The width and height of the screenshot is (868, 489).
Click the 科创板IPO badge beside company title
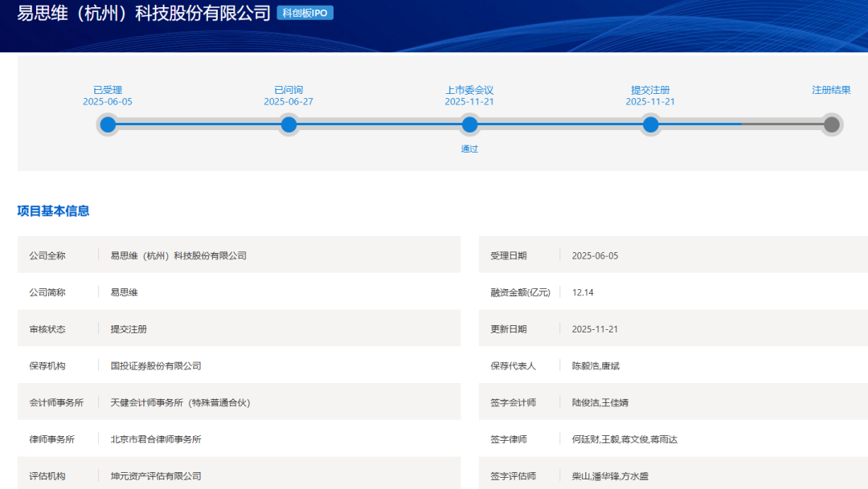tap(305, 14)
